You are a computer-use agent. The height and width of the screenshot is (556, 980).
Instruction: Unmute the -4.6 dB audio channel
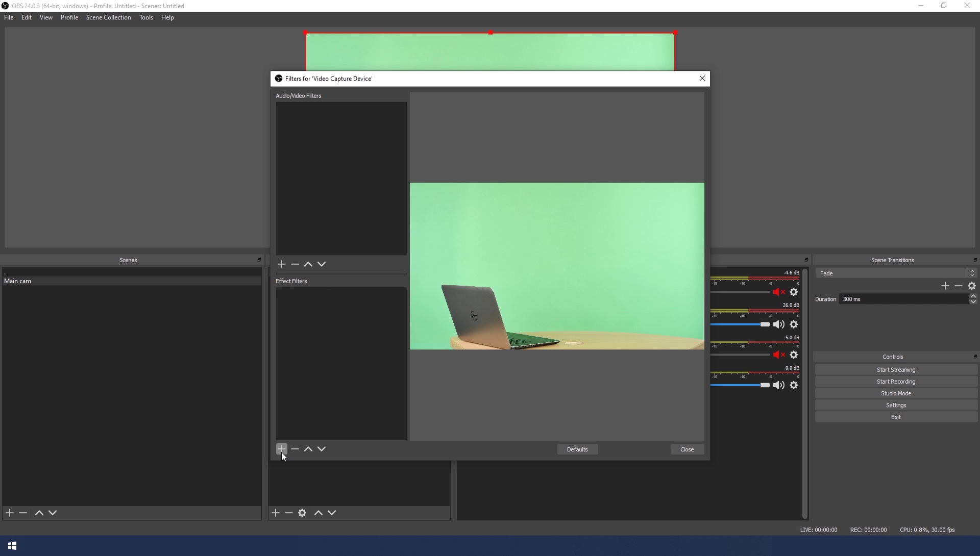click(x=779, y=292)
